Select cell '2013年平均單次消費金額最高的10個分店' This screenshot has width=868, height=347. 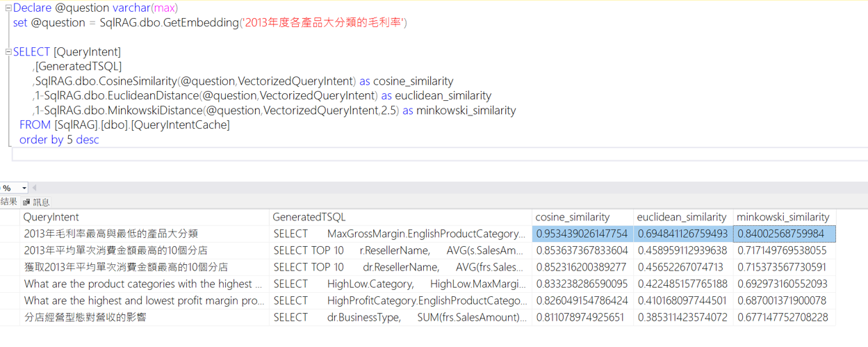point(145,250)
